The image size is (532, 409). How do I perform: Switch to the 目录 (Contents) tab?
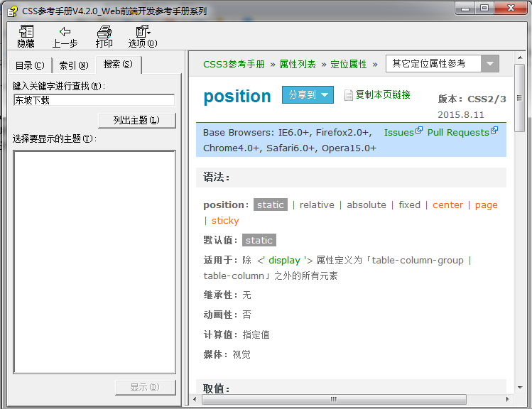pyautogui.click(x=30, y=65)
